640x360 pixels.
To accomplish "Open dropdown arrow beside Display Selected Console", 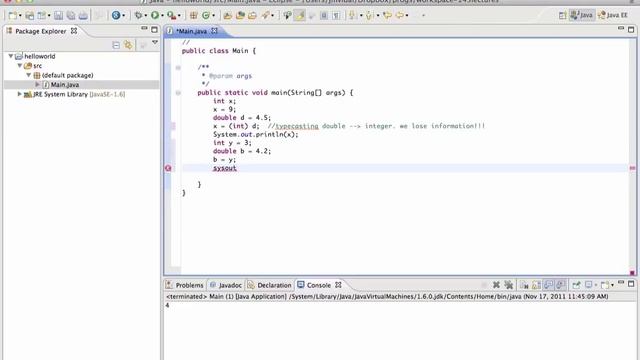I will 596,285.
